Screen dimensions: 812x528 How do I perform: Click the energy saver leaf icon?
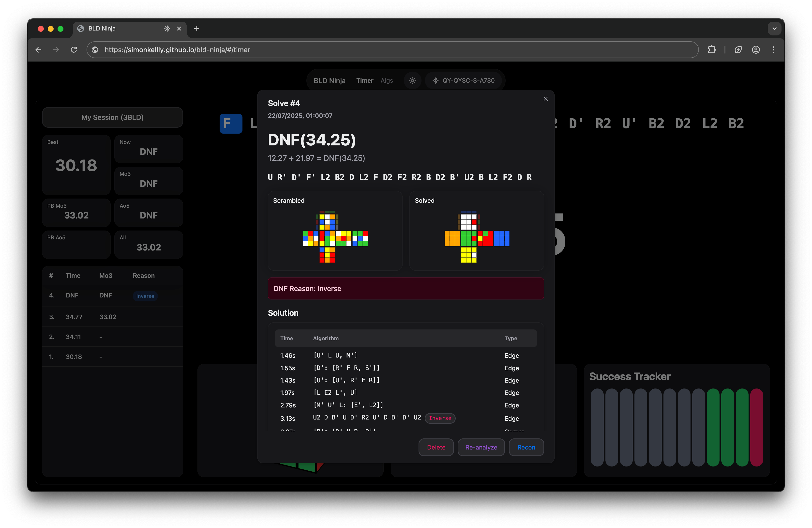click(x=738, y=50)
